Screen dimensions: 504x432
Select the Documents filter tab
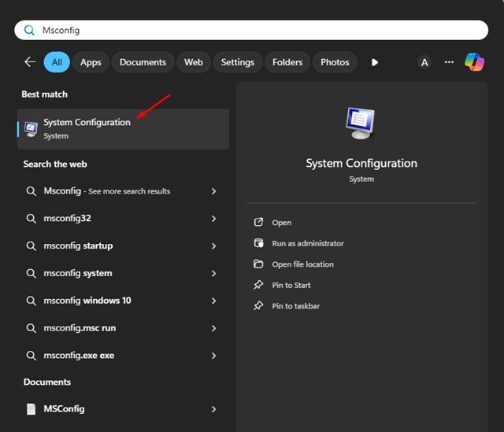pos(143,62)
